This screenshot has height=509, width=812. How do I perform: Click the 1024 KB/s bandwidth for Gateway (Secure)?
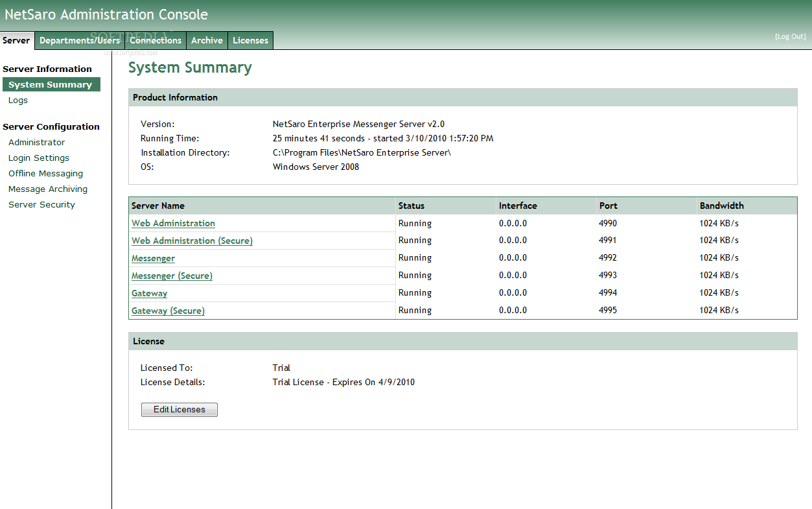pyautogui.click(x=719, y=310)
